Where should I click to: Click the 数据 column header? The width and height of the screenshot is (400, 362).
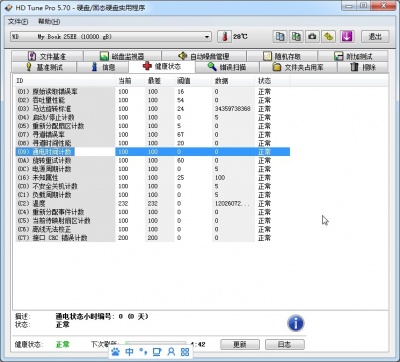click(234, 81)
